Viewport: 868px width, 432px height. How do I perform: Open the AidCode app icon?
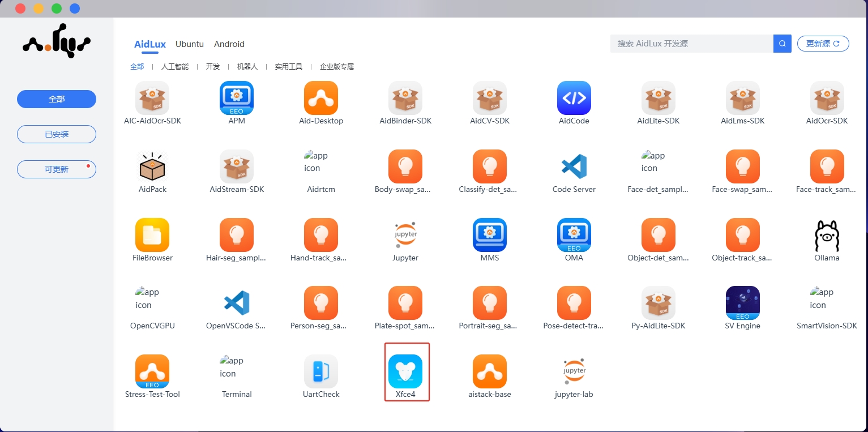pos(574,98)
